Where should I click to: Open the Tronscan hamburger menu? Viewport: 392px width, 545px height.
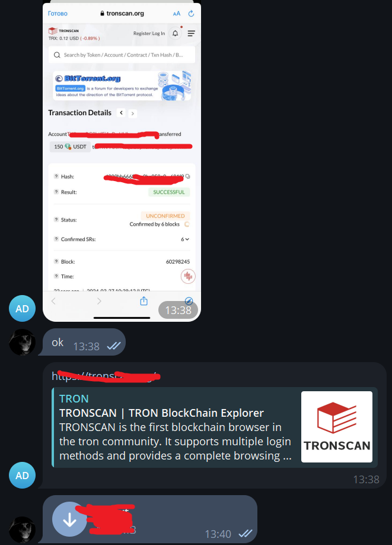192,33
